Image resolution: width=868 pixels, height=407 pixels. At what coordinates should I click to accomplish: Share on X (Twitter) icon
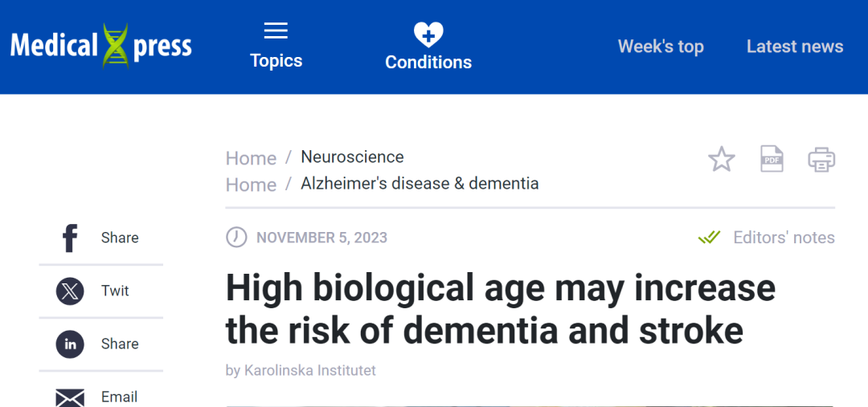click(70, 291)
